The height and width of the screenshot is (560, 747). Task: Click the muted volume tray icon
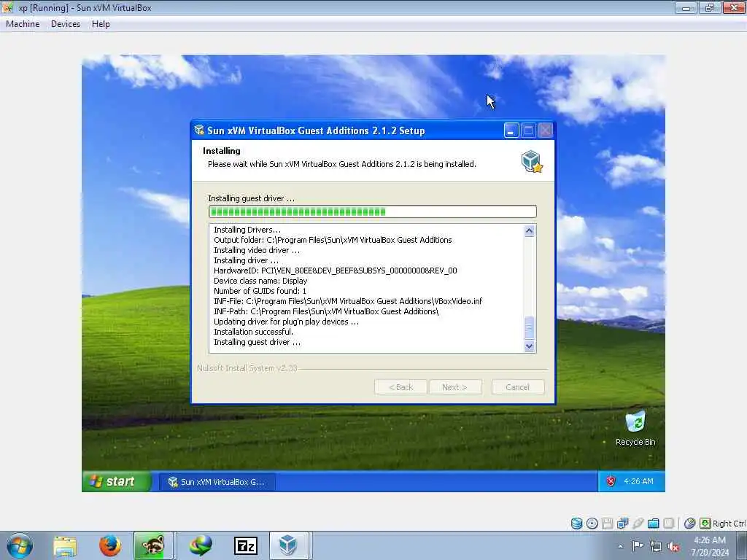(673, 546)
